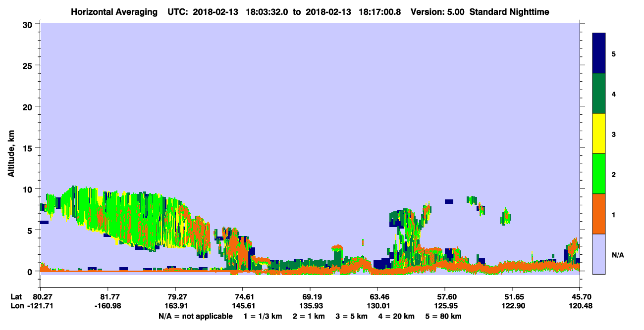Image resolution: width=644 pixels, height=330 pixels.
Task: Click the 'Lon' axis row label
Action: pos(16,306)
